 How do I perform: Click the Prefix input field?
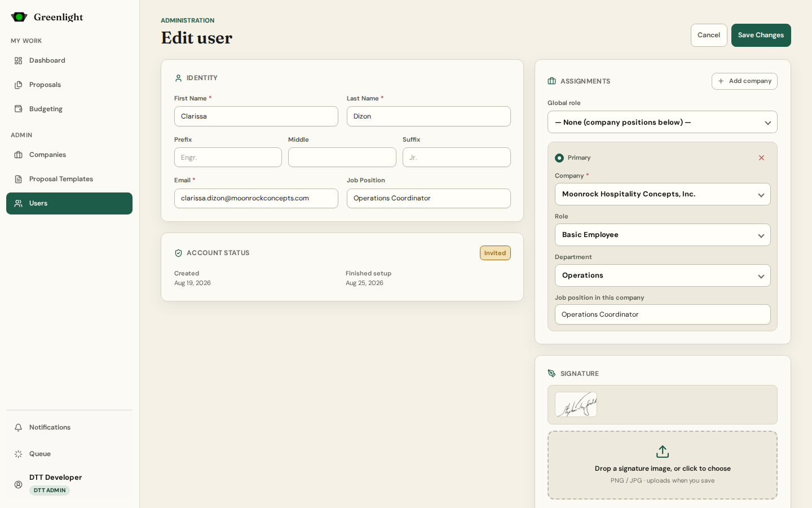(228, 157)
